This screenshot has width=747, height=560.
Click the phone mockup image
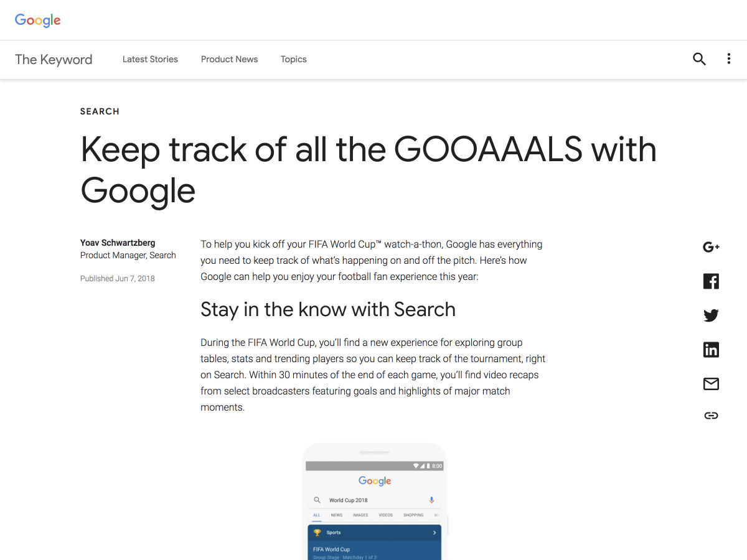pos(374,501)
